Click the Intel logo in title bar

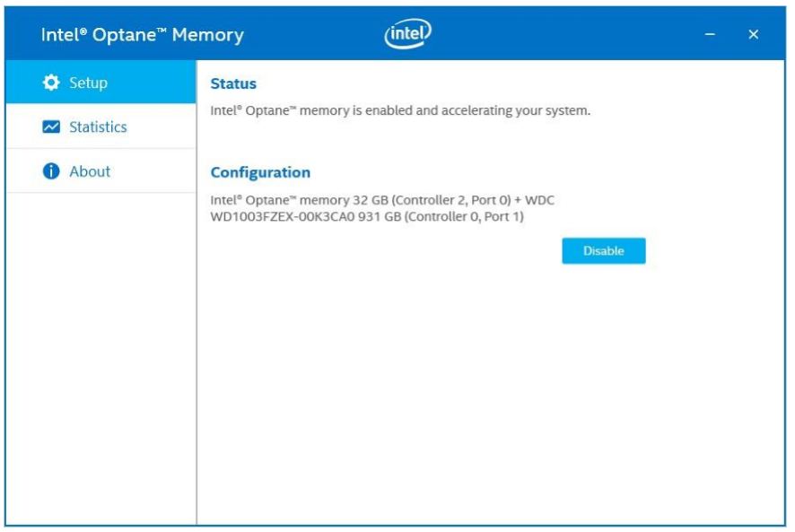pyautogui.click(x=407, y=34)
